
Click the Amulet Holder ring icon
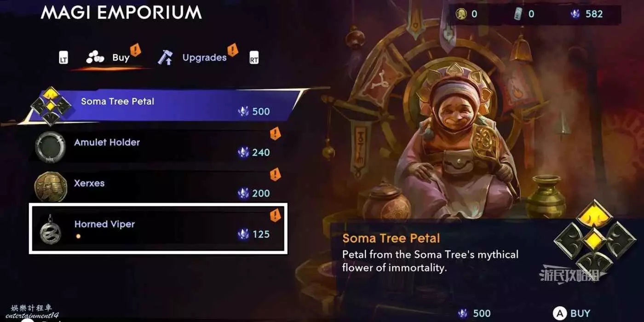[x=50, y=147]
